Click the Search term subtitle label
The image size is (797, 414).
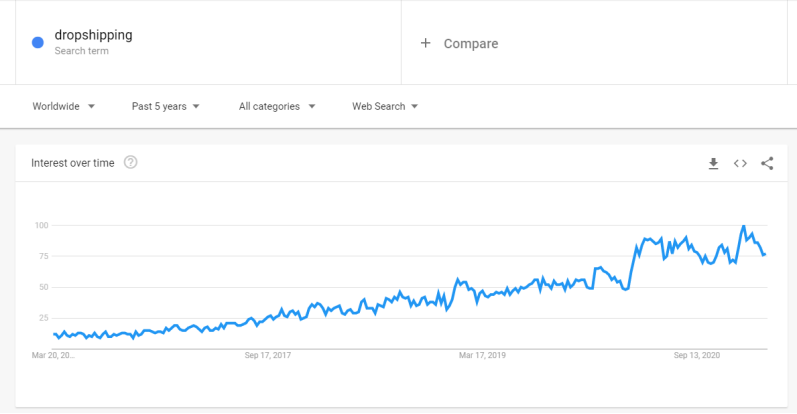[x=82, y=50]
